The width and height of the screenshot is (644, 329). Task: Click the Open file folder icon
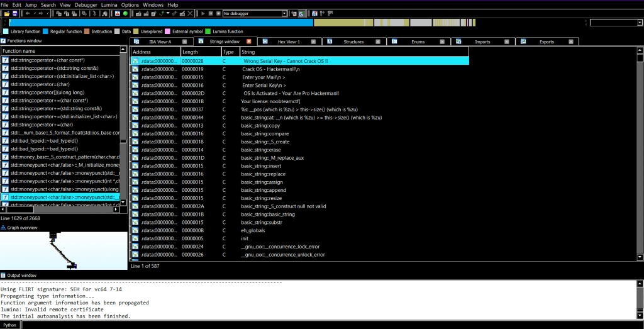tap(6, 13)
